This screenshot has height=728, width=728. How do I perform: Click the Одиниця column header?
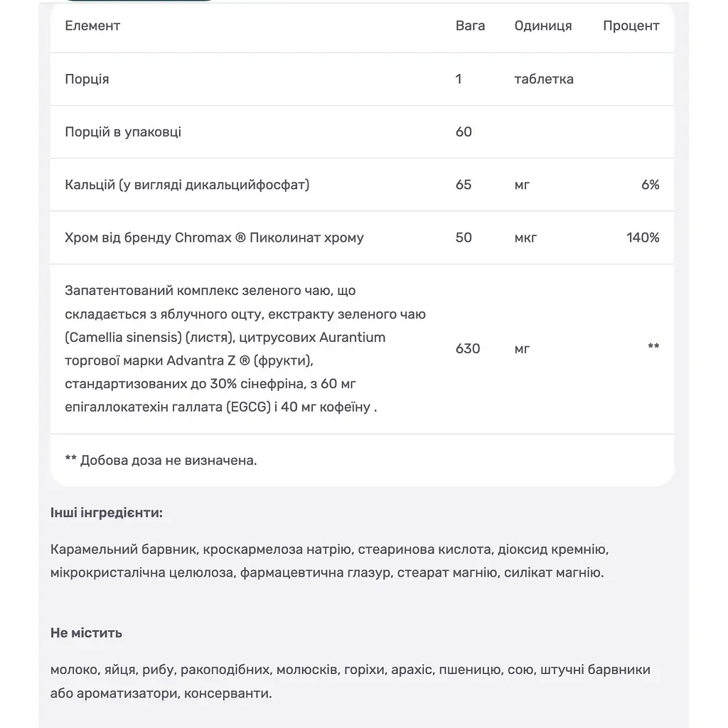click(x=542, y=26)
